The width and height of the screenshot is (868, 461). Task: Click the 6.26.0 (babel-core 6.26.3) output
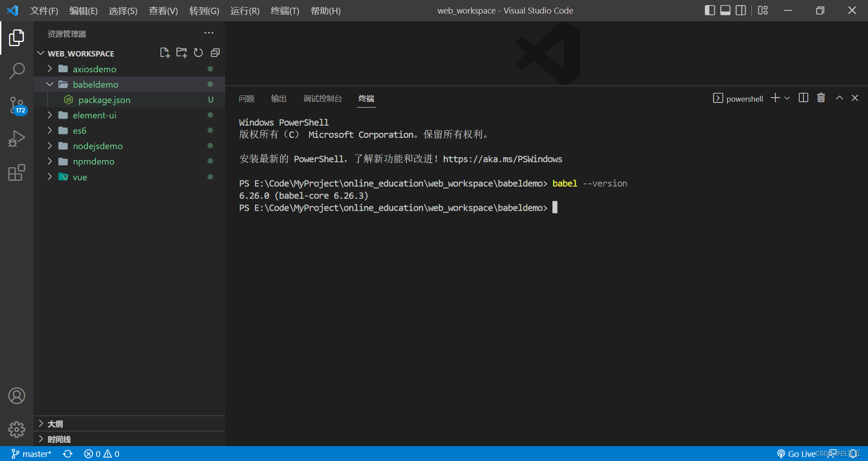pyautogui.click(x=303, y=196)
